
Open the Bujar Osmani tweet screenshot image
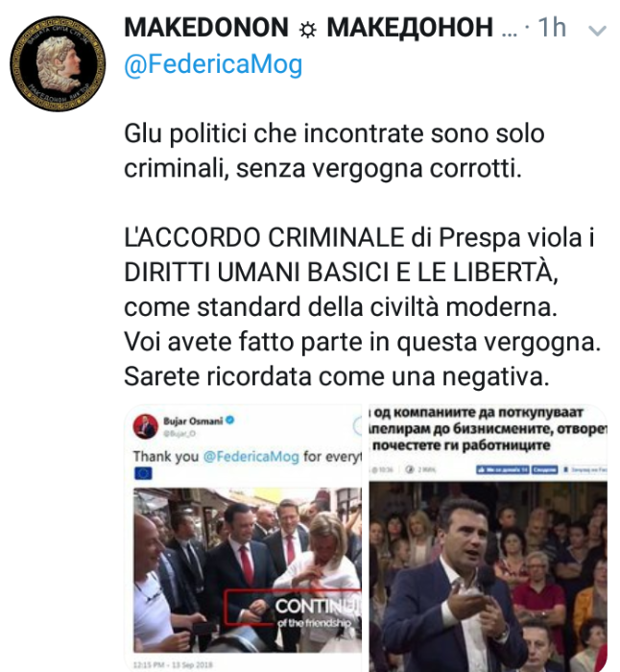pos(243,538)
